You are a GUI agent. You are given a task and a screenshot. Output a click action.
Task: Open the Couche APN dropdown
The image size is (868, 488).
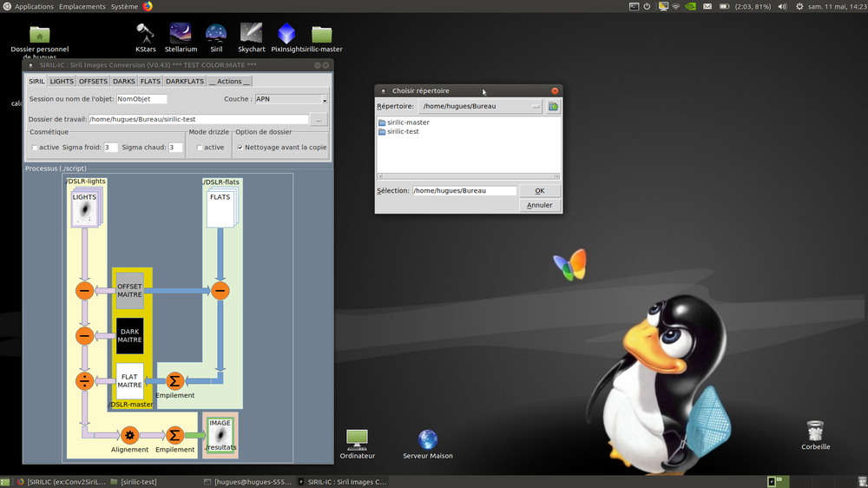pyautogui.click(x=291, y=99)
